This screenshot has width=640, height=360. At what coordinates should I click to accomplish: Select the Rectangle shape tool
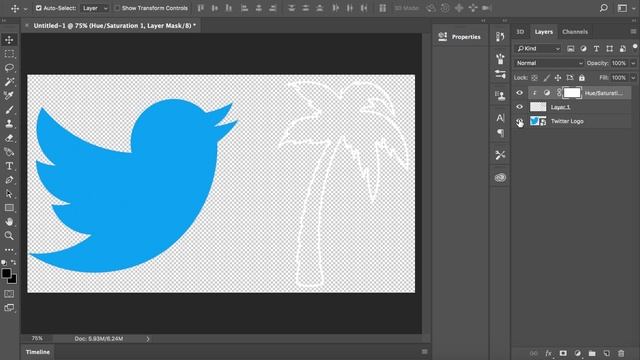[x=9, y=208]
